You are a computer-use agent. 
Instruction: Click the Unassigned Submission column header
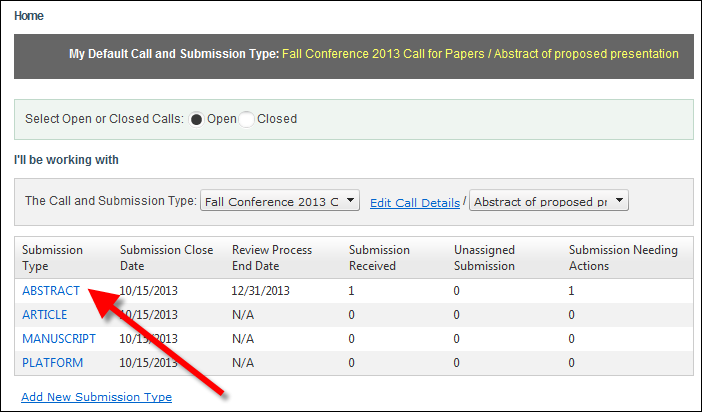coord(484,258)
